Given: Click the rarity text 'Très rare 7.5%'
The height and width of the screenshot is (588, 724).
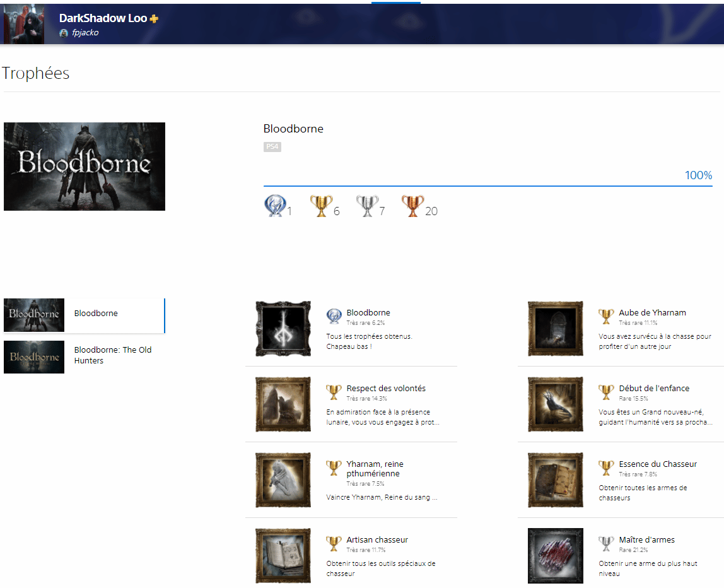Looking at the screenshot, I should (365, 484).
